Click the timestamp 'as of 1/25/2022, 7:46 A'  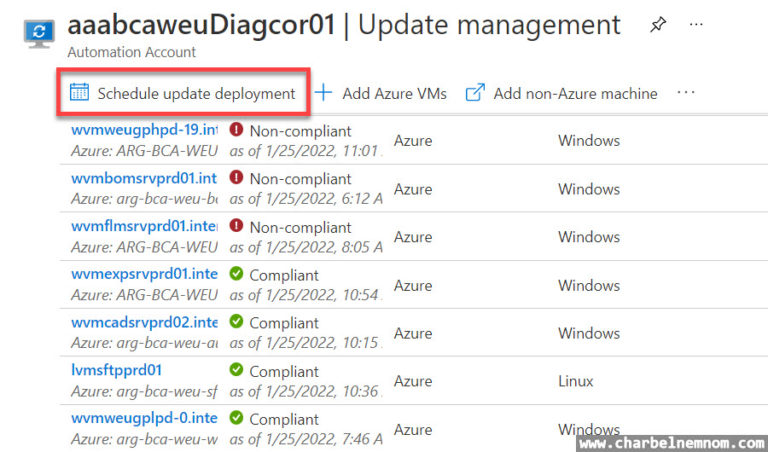tap(306, 439)
